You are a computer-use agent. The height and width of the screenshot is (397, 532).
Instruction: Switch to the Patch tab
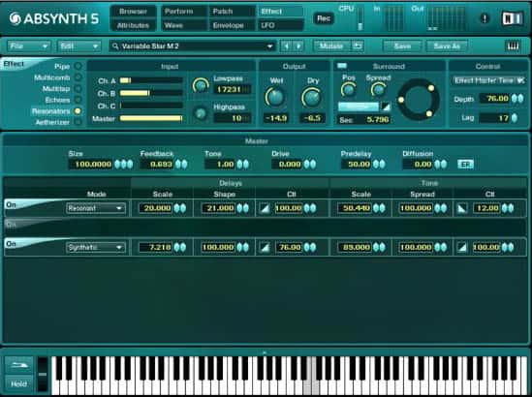click(232, 12)
